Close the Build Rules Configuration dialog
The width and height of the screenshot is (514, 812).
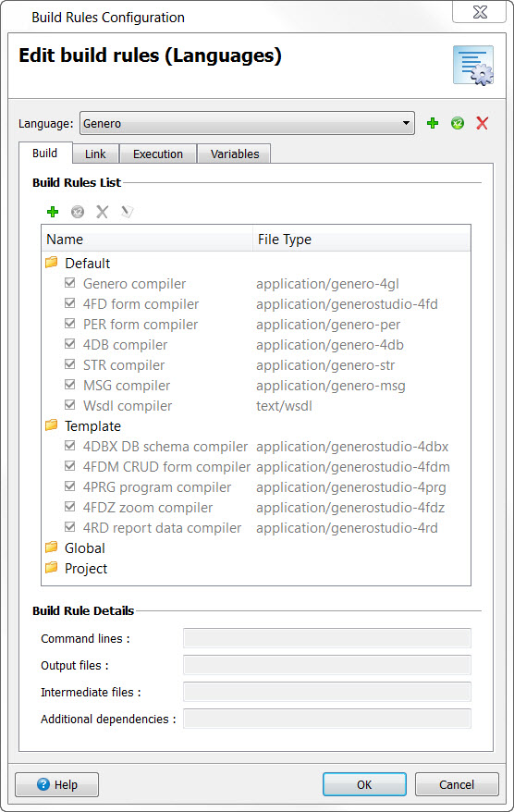(x=479, y=12)
